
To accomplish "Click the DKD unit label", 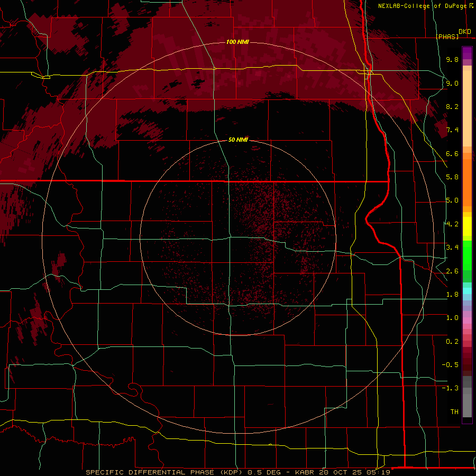I will (x=465, y=32).
